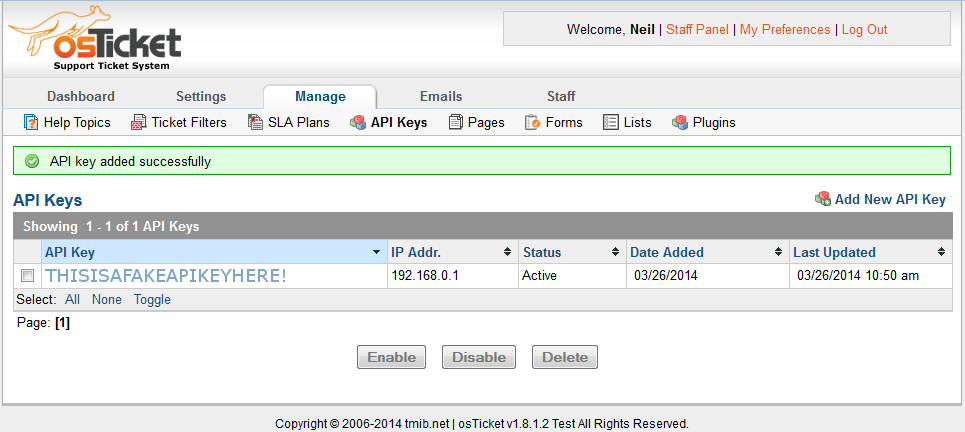Open SLA Plans submenu item

point(298,122)
